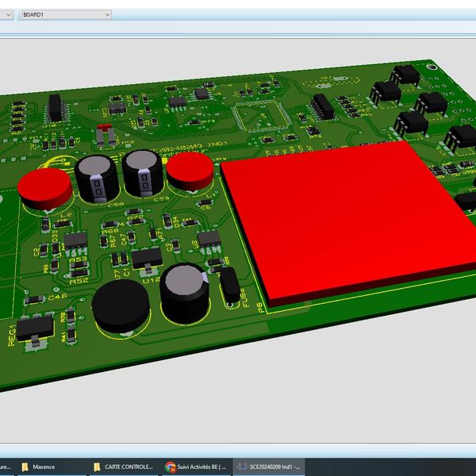Click capacitor C58 on the board
Screen dimensions: 476x476
[98, 175]
